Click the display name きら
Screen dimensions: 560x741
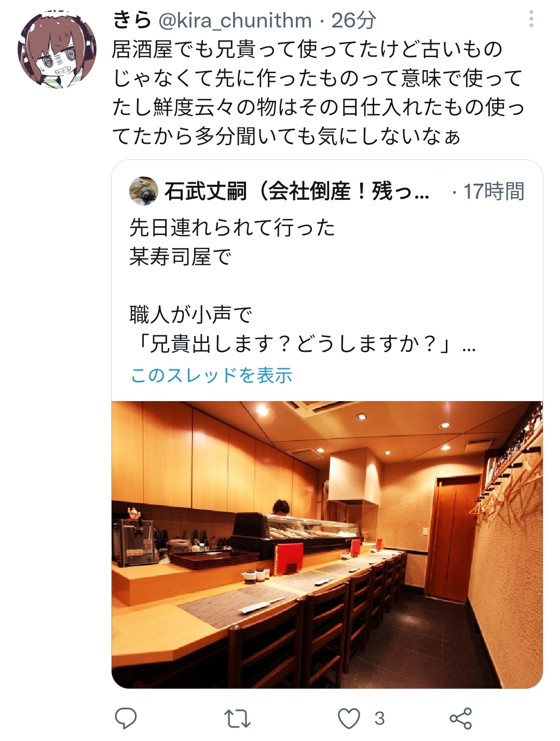point(132,20)
